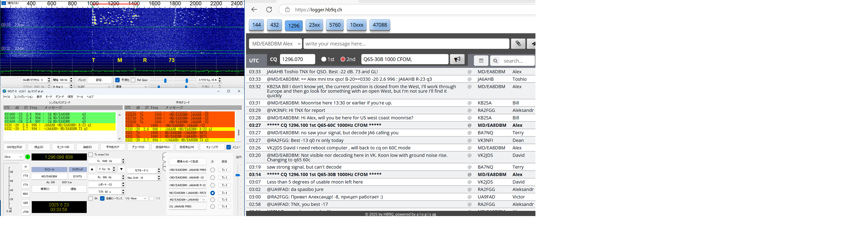Image resolution: width=868 pixels, height=244 pixels.
Task: Switch to the 432 band tab
Action: (274, 25)
